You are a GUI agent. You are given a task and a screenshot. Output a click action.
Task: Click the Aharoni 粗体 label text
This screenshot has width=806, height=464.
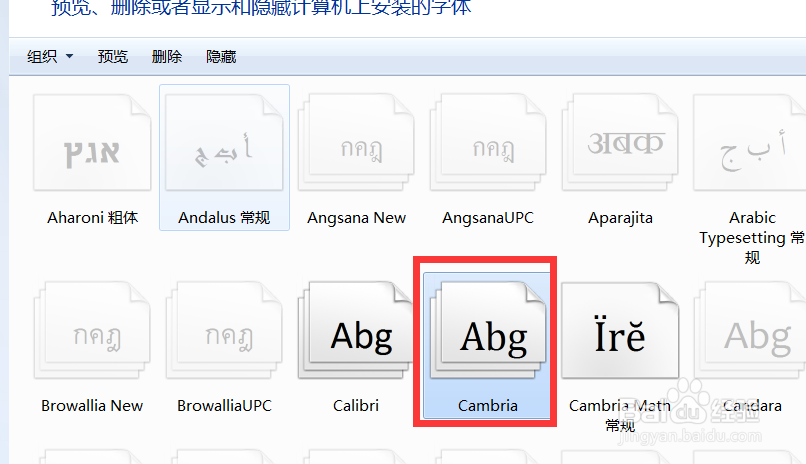click(93, 218)
